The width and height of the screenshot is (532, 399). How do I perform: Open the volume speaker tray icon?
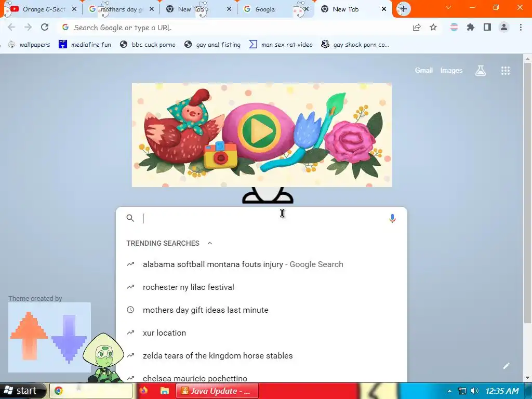[x=475, y=391]
